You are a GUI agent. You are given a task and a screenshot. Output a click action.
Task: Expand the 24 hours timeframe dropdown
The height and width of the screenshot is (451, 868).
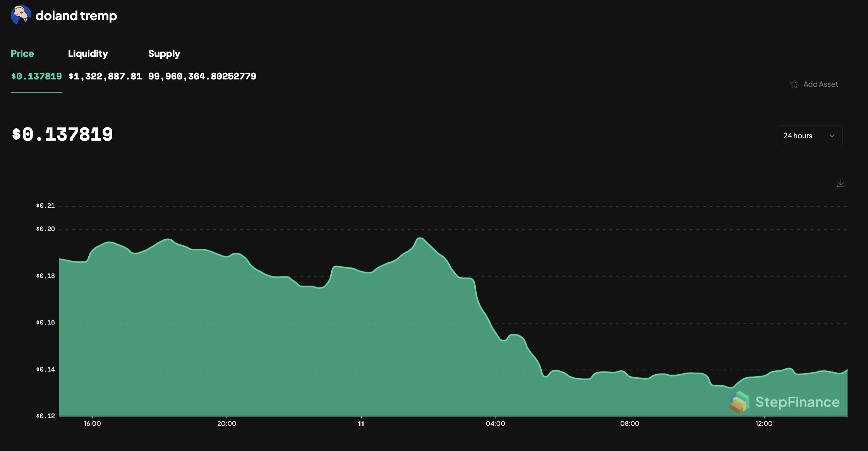click(809, 136)
